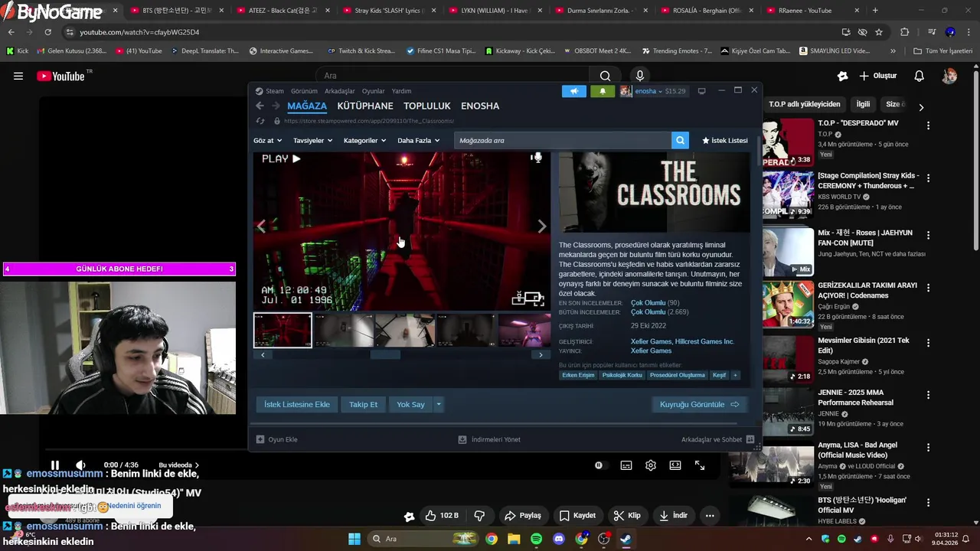
Task: Click the Psikolojik Korku tag
Action: [622, 375]
